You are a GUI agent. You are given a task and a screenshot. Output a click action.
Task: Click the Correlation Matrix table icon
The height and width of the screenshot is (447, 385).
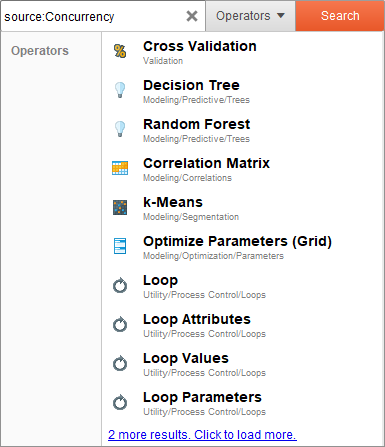[x=120, y=168]
